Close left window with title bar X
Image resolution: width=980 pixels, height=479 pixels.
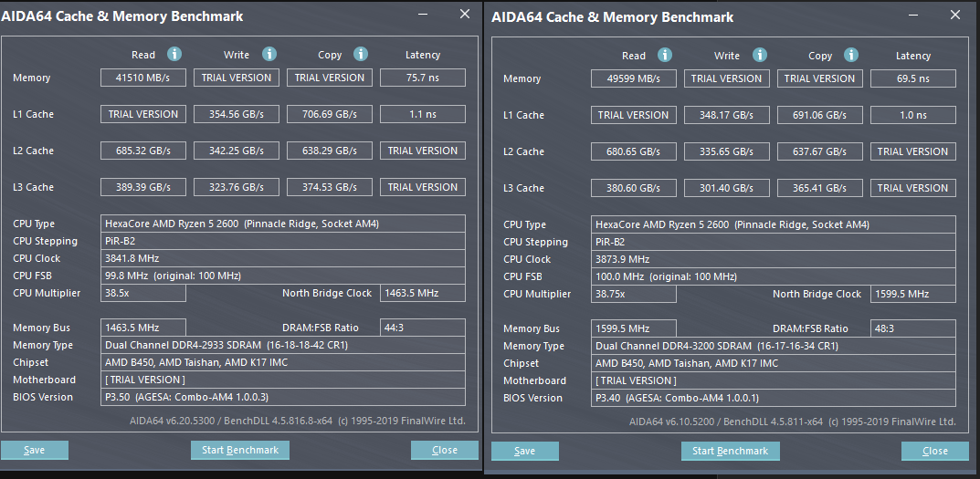tap(464, 14)
